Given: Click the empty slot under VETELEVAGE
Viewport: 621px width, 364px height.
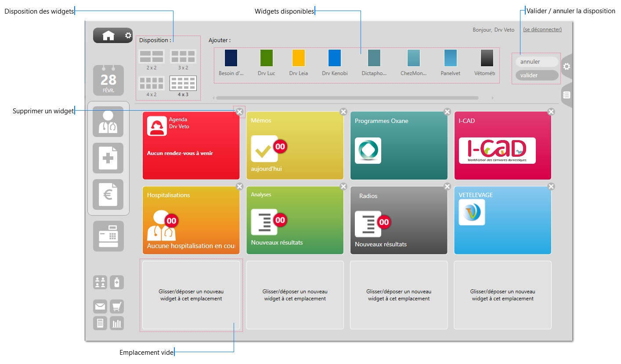Looking at the screenshot, I should click(503, 295).
